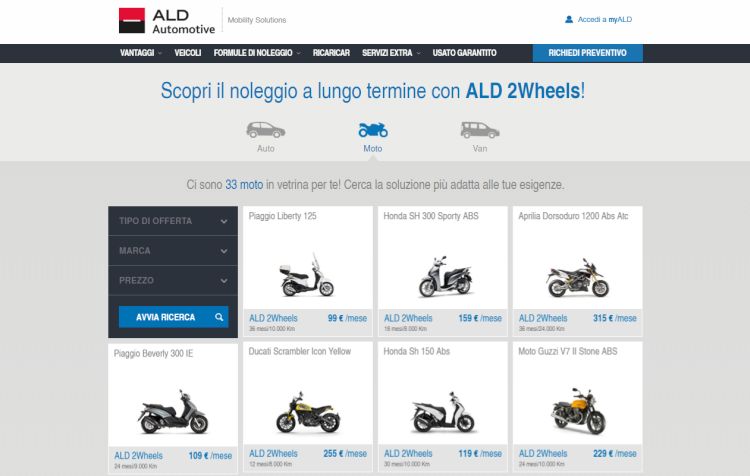The image size is (750, 476).
Task: Click the 33 moto link
Action: pos(244,185)
